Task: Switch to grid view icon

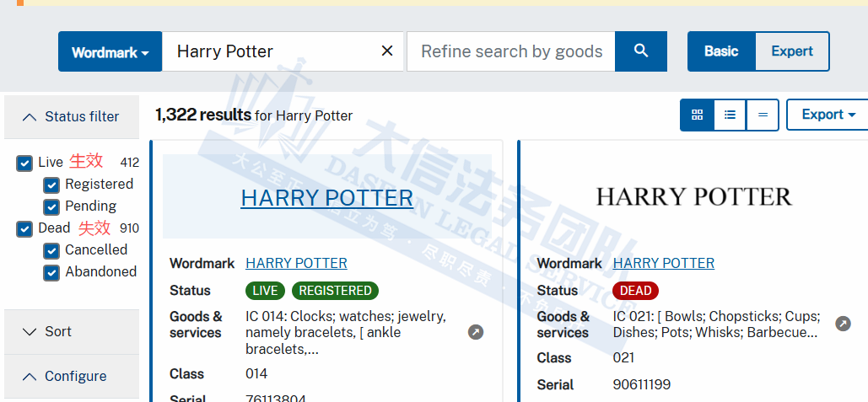Action: click(698, 115)
